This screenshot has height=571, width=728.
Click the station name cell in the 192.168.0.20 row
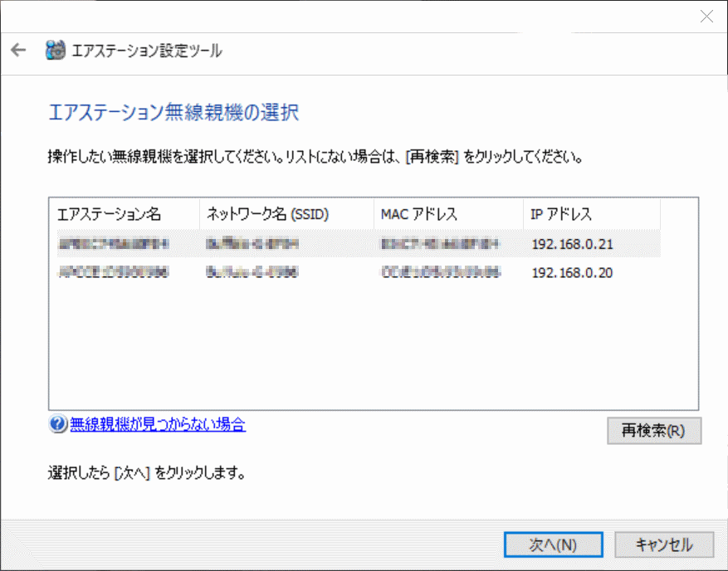114,272
